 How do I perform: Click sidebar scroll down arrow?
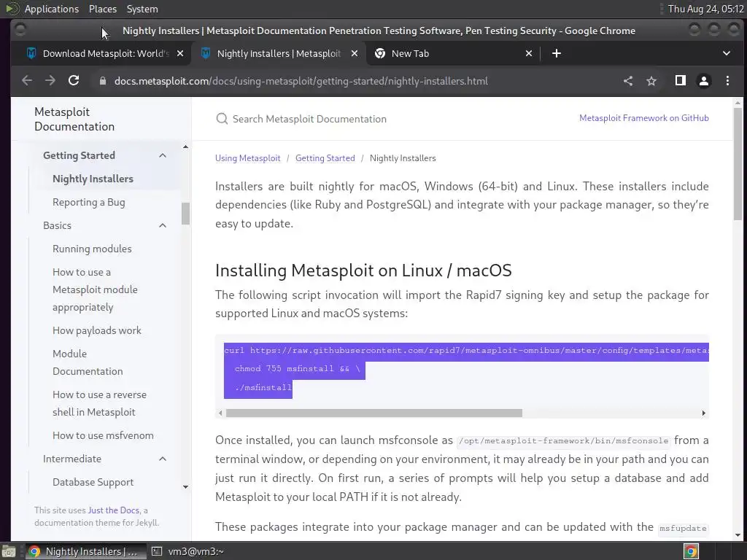pyautogui.click(x=185, y=486)
